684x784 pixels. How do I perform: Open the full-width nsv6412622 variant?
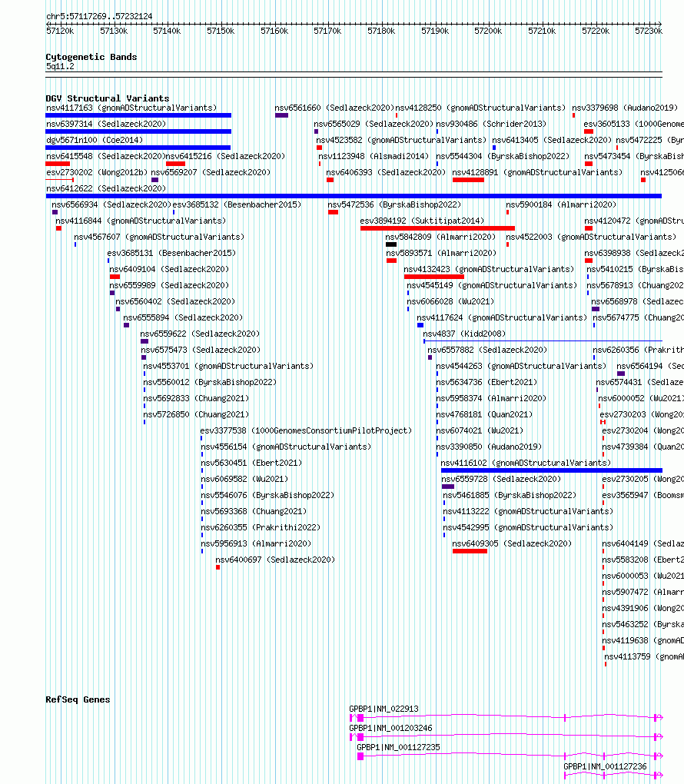(x=354, y=196)
